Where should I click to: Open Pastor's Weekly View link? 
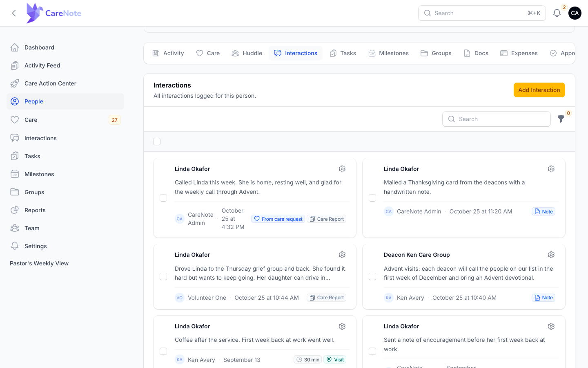click(39, 263)
